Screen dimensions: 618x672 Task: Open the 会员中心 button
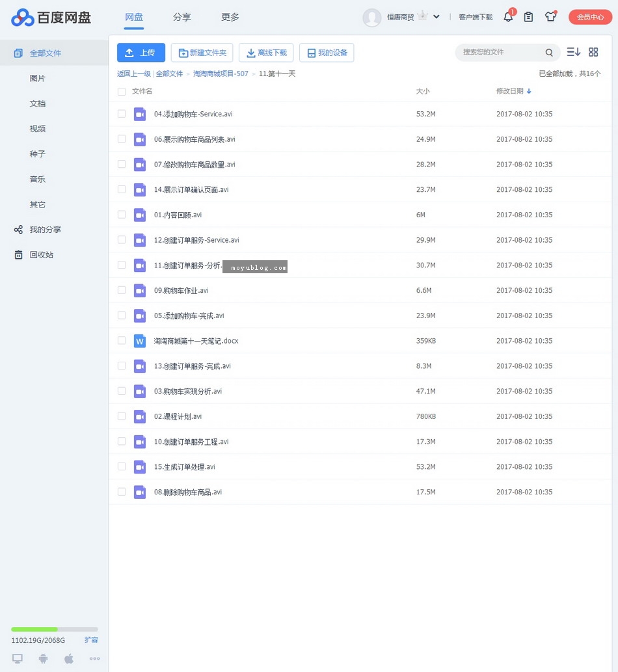point(590,17)
